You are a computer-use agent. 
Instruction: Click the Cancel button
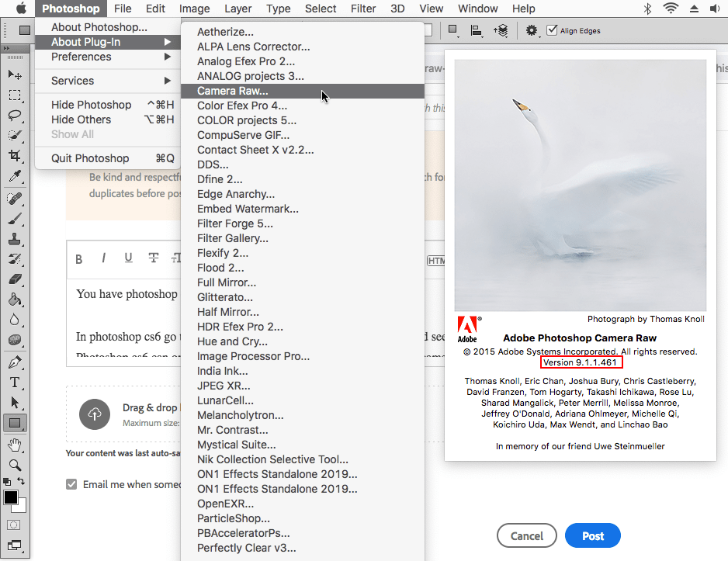click(x=526, y=535)
